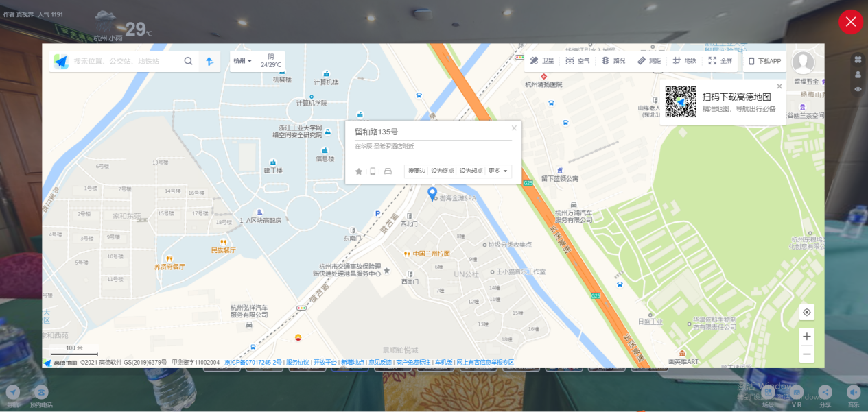
Task: Open route directions with the blue arrow icon
Action: [209, 61]
